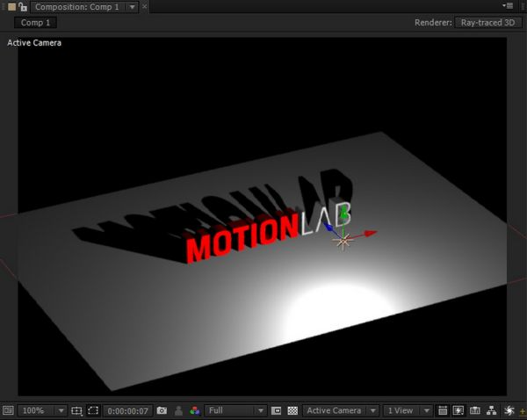Image resolution: width=527 pixels, height=420 pixels.
Task: Open the Active Camera 3D view dropdown
Action: coord(341,410)
